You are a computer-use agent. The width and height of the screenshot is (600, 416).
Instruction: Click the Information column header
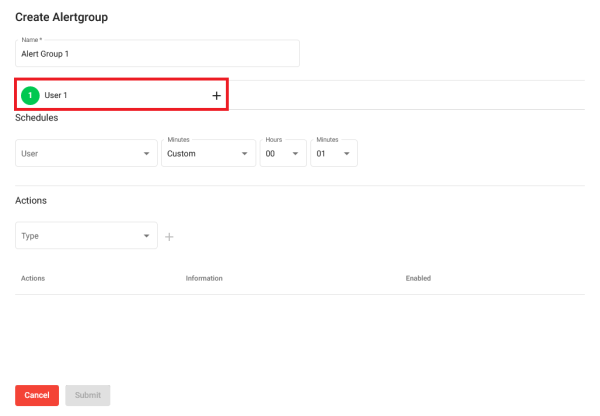[x=204, y=278]
